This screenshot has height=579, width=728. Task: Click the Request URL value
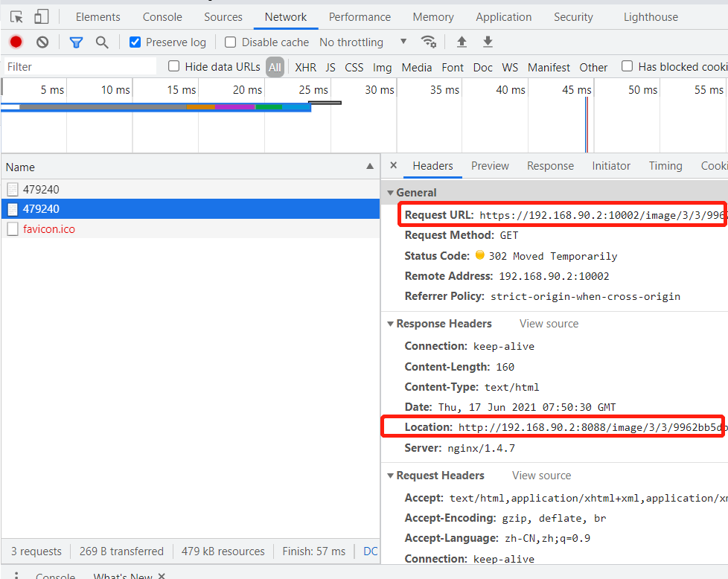pyautogui.click(x=602, y=215)
